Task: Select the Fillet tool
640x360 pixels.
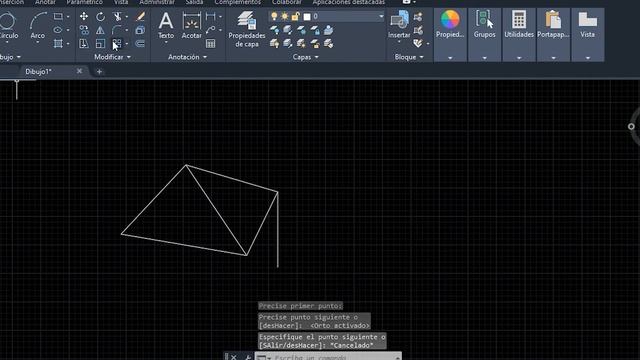Action: [117, 30]
